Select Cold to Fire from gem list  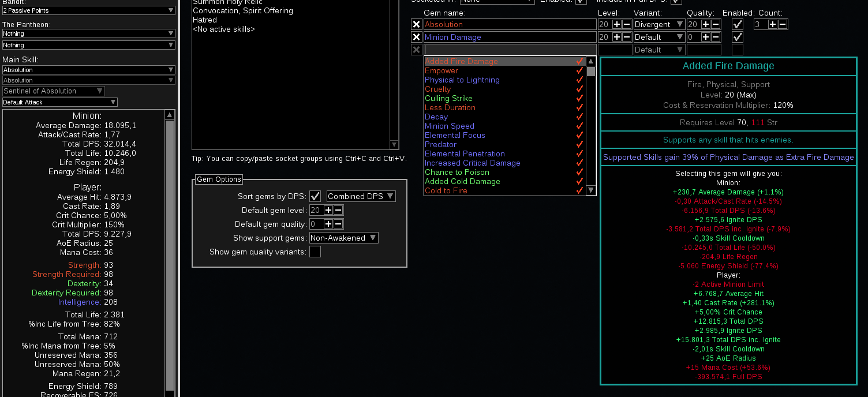(x=505, y=190)
